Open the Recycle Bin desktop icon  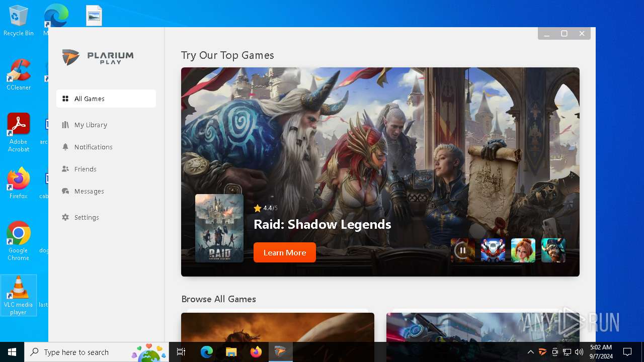(19, 21)
